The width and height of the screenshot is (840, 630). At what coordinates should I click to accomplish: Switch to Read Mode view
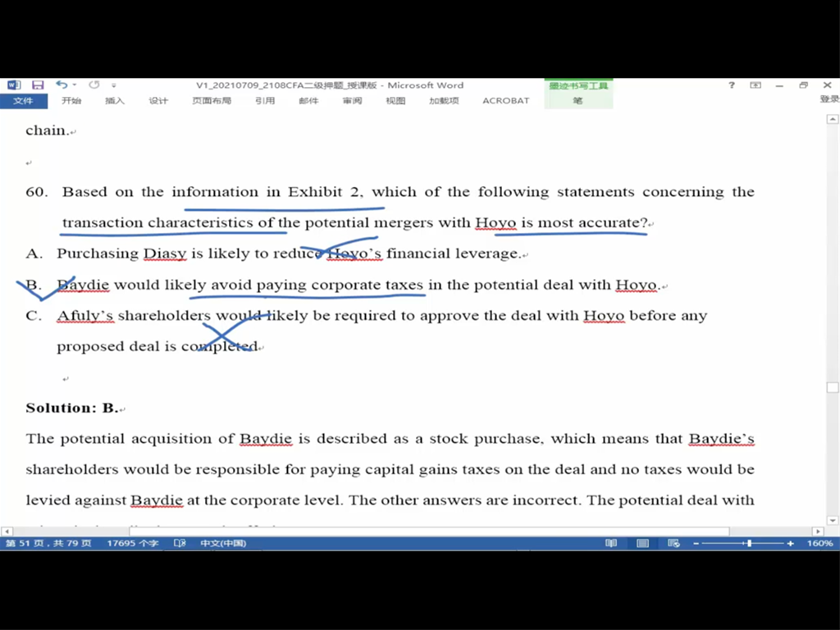[x=611, y=543]
